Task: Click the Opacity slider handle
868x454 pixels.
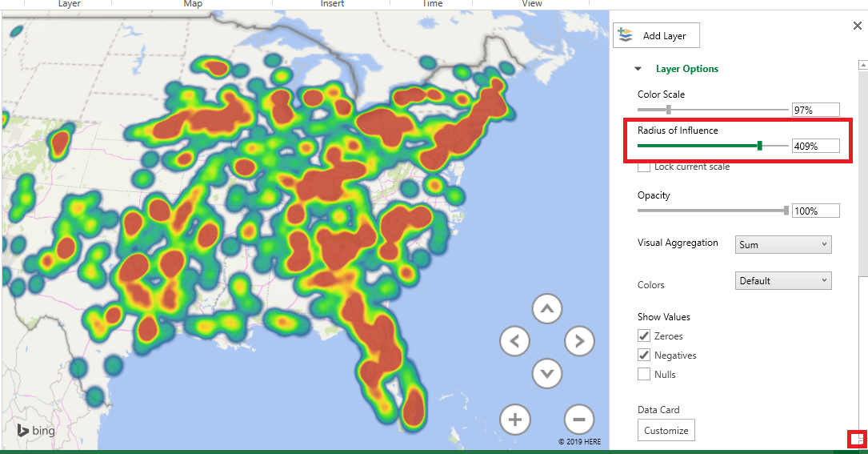Action: pos(786,211)
